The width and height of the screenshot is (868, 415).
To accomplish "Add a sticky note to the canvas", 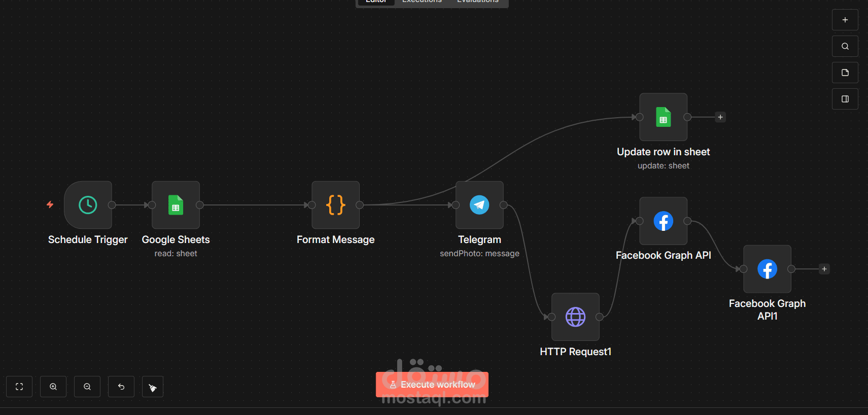I will click(845, 73).
